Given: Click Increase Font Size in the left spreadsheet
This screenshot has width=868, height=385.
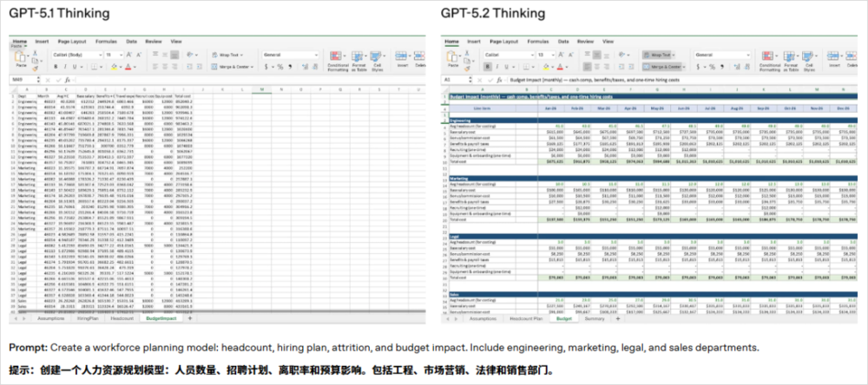Looking at the screenshot, I should [x=130, y=54].
